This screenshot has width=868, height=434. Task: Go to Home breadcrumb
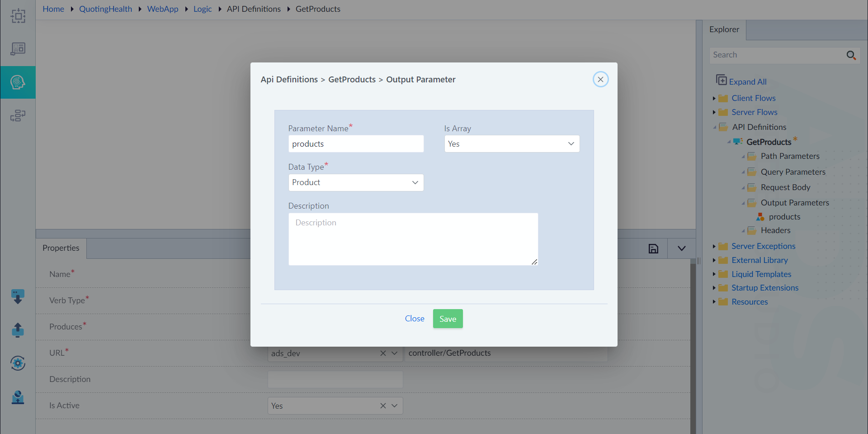pos(53,9)
